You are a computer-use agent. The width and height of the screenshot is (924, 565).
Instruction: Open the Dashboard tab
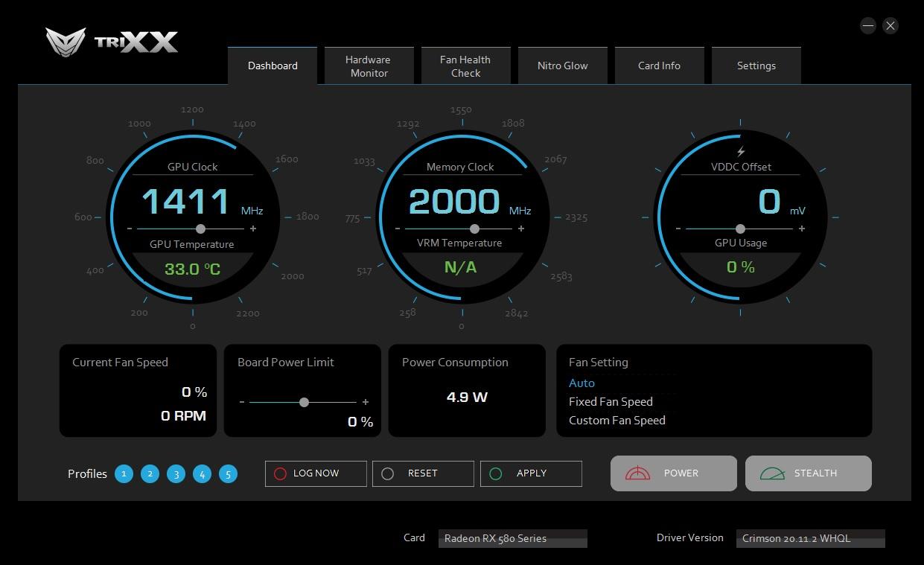point(273,66)
